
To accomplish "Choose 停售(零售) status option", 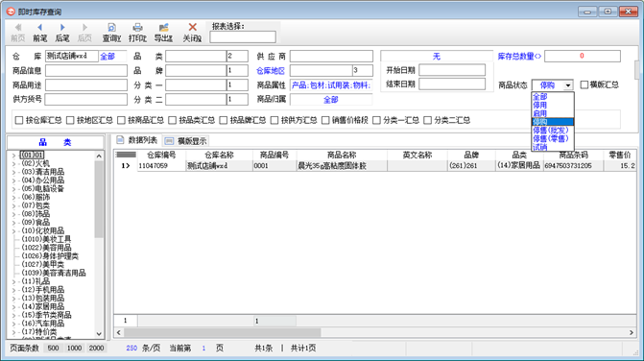I will tap(553, 138).
